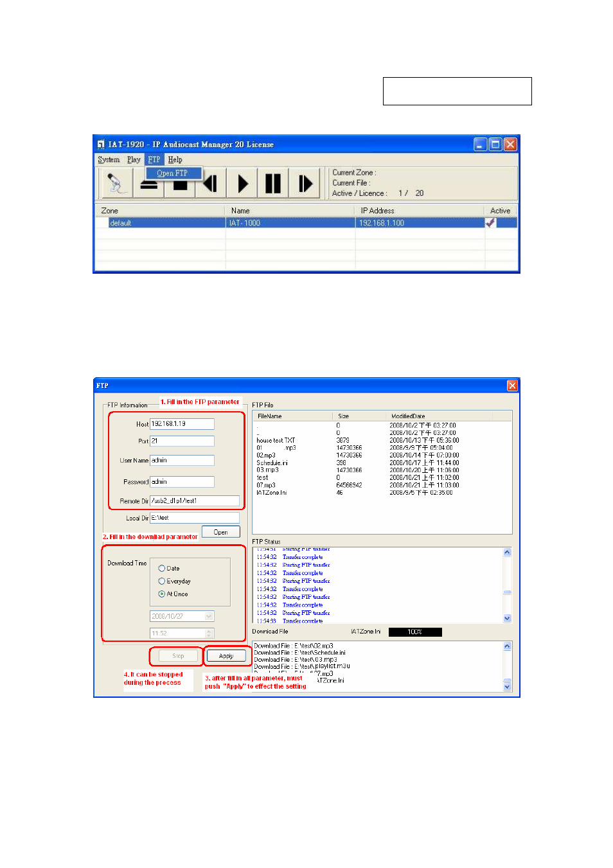Click FTP Status scroll down arrow
613x868 pixels.
tap(507, 618)
